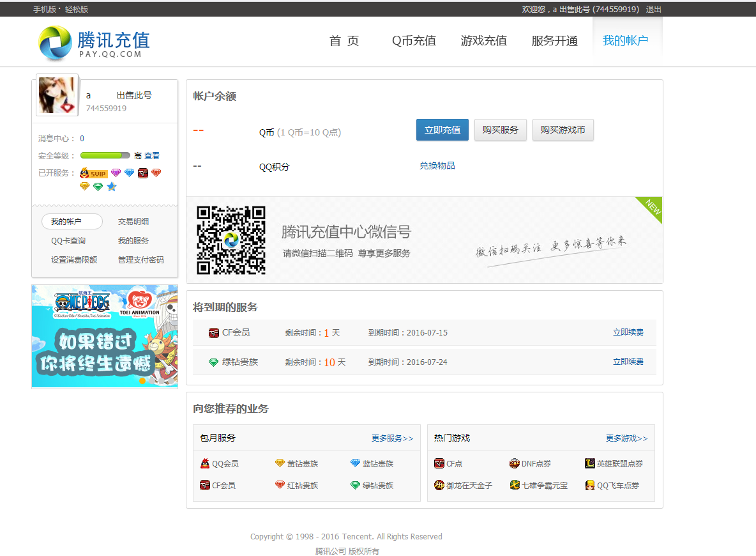Click 腾讯公司 版权所有 footer text
The width and height of the screenshot is (756, 556).
347,551
